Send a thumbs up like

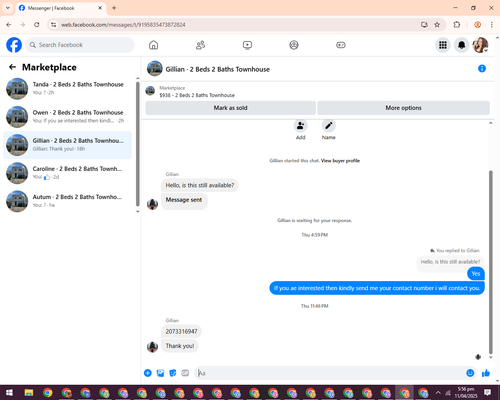click(x=486, y=373)
